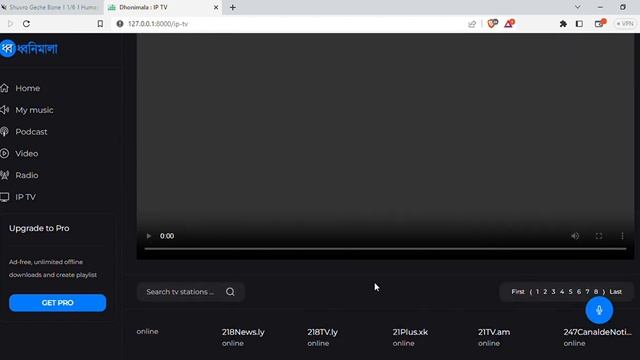Go to First page of stations
This screenshot has width=640, height=360.
point(518,292)
